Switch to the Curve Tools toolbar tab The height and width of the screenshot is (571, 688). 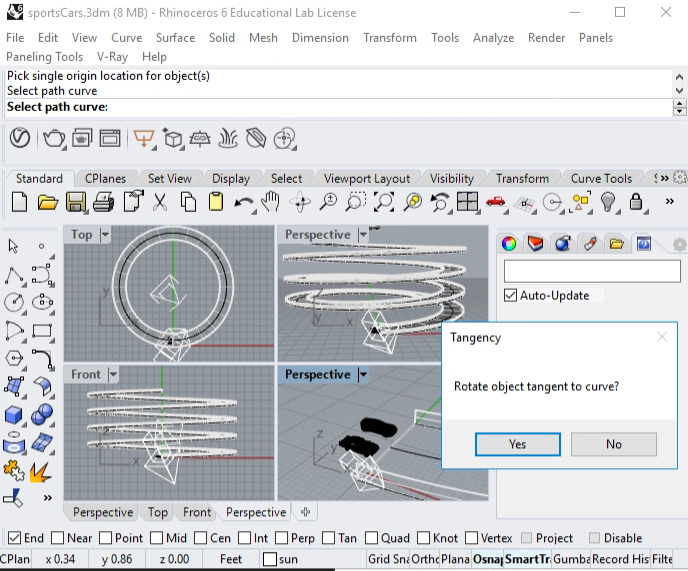[601, 179]
